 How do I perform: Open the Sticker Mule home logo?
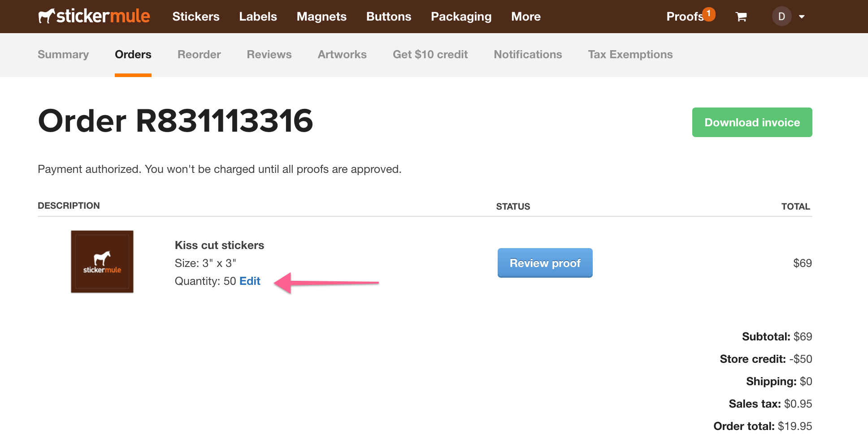94,16
